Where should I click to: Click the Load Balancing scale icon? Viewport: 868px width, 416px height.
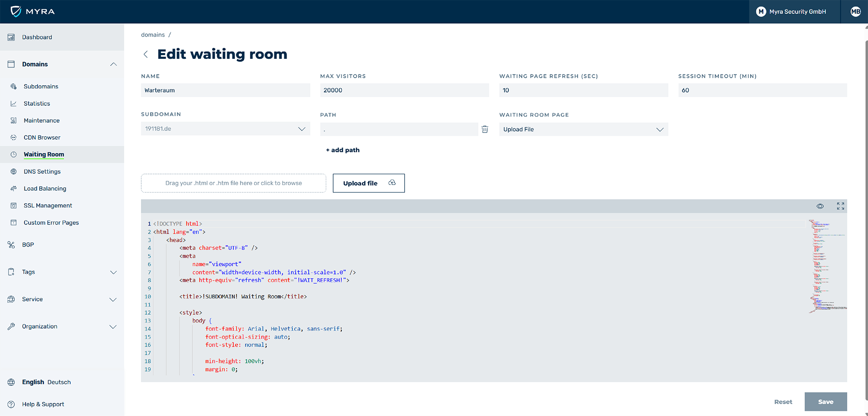coord(13,189)
